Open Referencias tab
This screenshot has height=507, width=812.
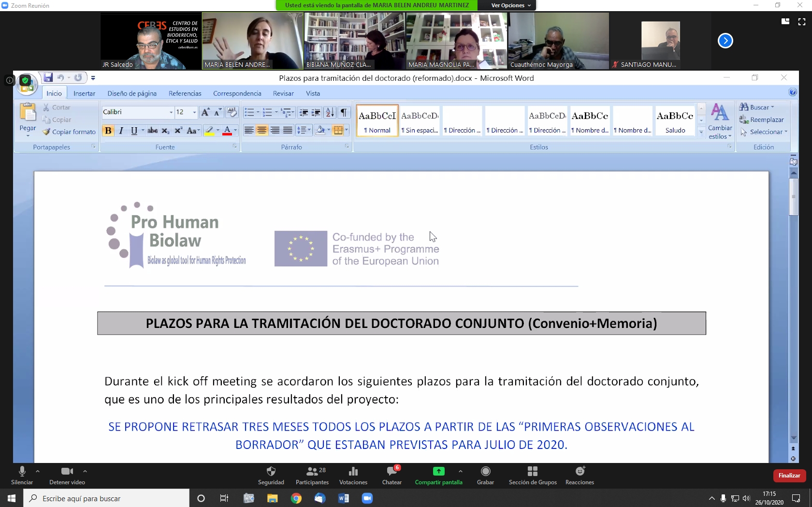(x=185, y=93)
